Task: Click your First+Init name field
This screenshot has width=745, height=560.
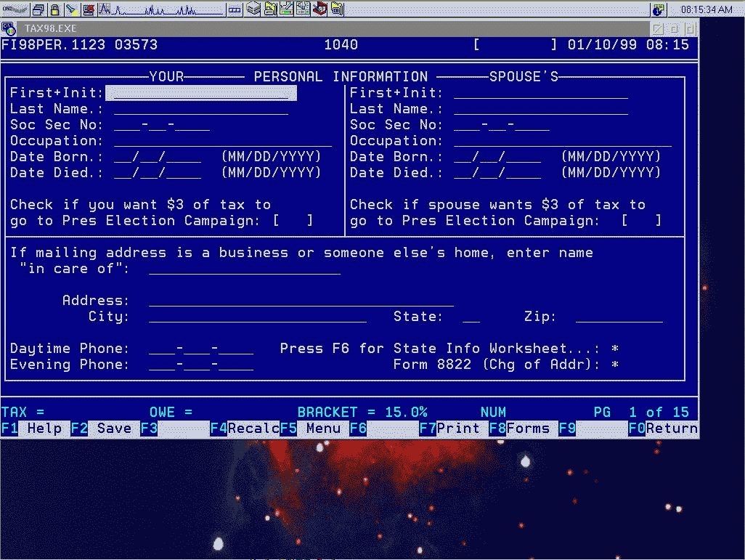Action: tap(201, 93)
